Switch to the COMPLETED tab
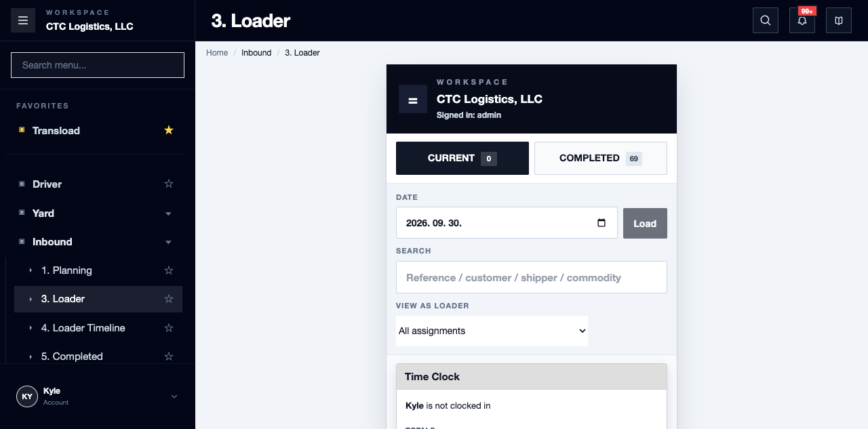Image resolution: width=868 pixels, height=429 pixels. 601,158
